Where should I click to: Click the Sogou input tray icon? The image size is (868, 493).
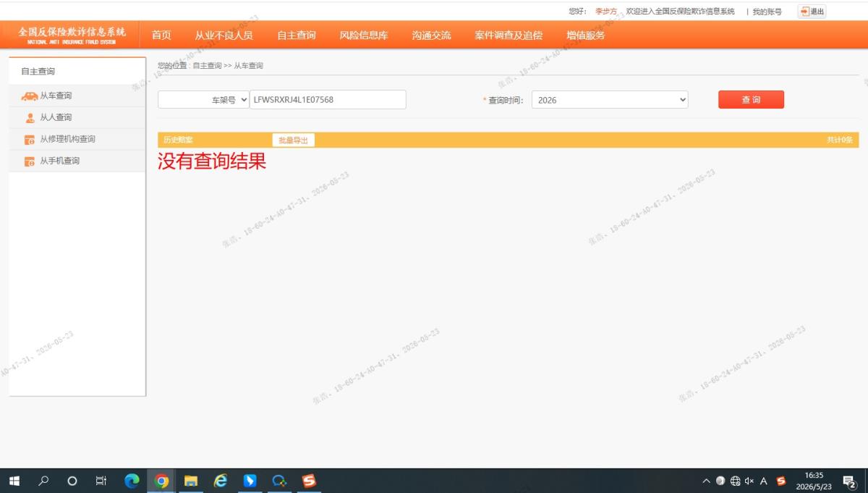(780, 481)
